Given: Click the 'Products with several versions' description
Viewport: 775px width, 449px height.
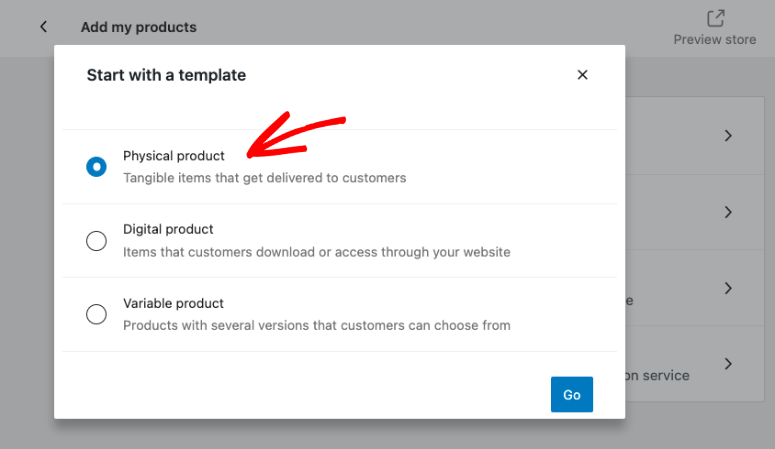Looking at the screenshot, I should coord(316,325).
